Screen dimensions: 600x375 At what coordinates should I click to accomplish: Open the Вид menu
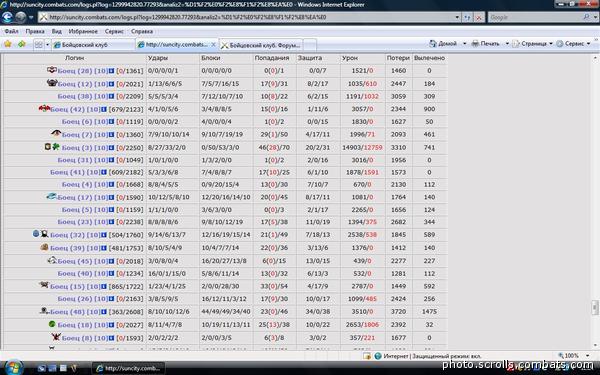pos(57,31)
